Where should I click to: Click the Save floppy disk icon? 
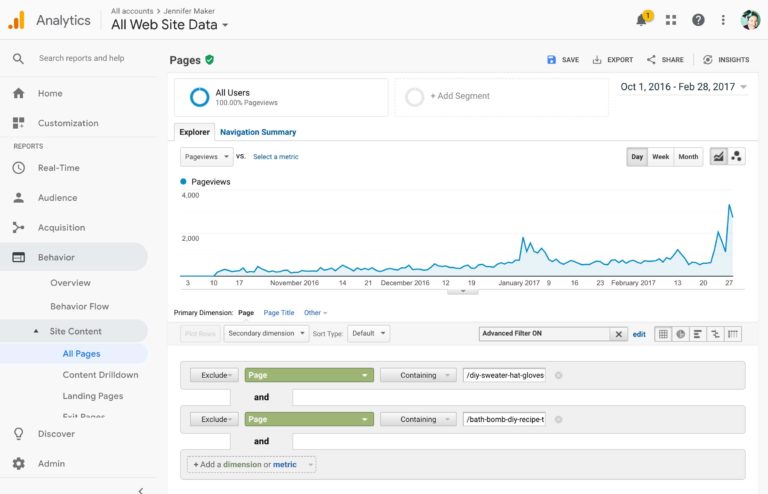pos(552,60)
